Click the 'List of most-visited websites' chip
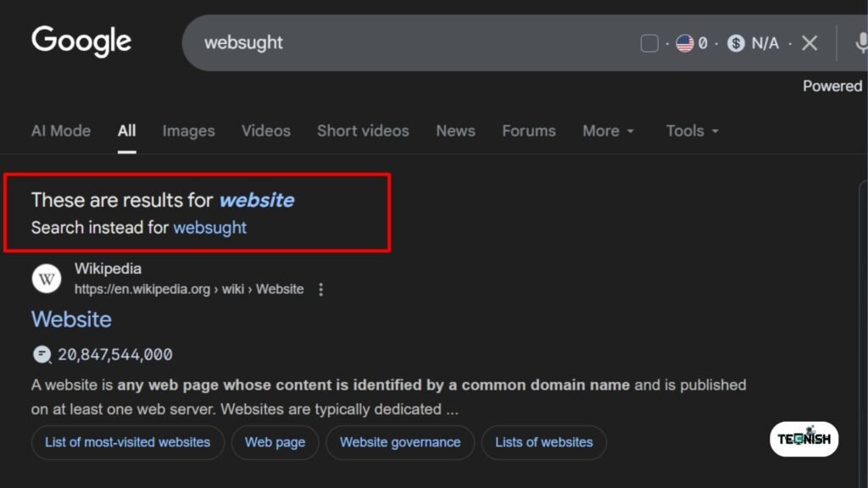 coord(127,442)
